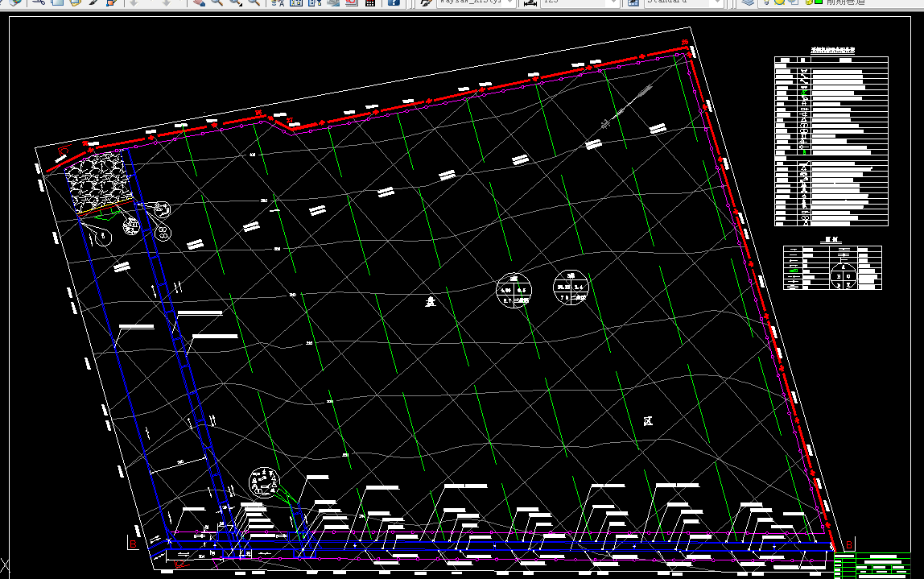Open the dimension style dropdown arrow
Image resolution: width=924 pixels, height=579 pixels.
pos(614,2)
